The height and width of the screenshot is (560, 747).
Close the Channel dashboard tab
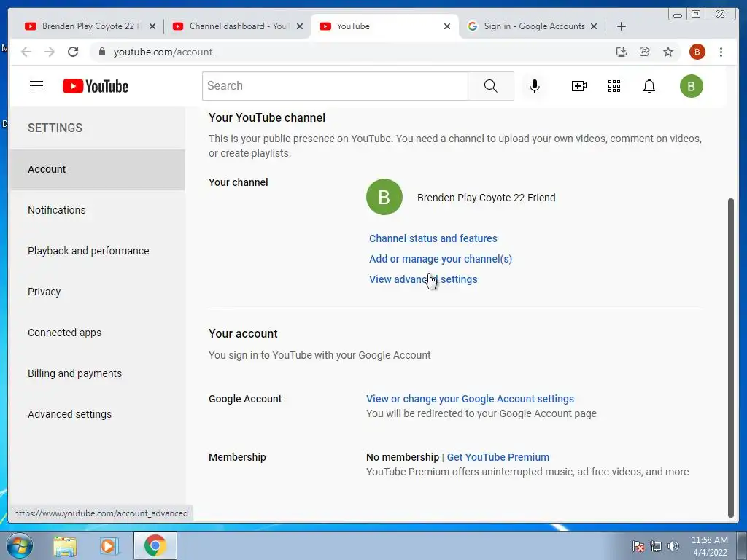[x=300, y=26]
